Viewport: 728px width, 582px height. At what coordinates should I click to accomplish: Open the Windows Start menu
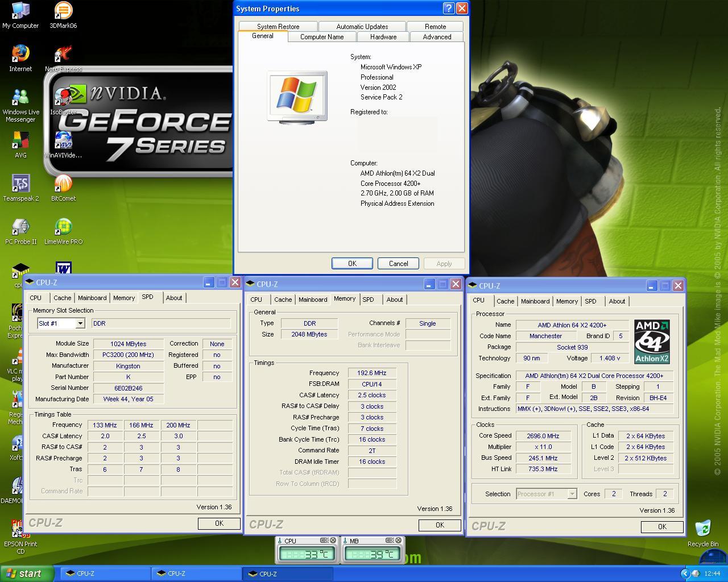(x=27, y=573)
